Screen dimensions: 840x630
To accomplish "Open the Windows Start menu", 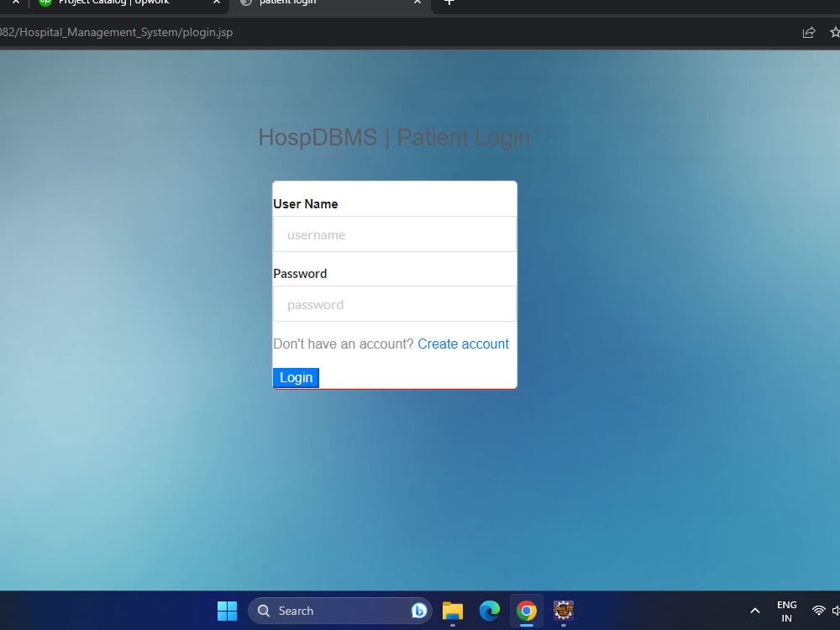I will (x=227, y=611).
